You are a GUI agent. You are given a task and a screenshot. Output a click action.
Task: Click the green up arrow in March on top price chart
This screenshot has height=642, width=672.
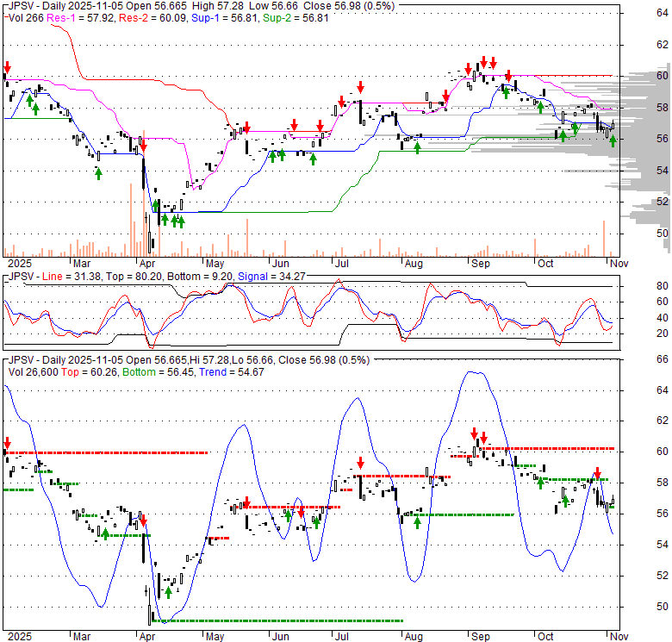[x=98, y=172]
